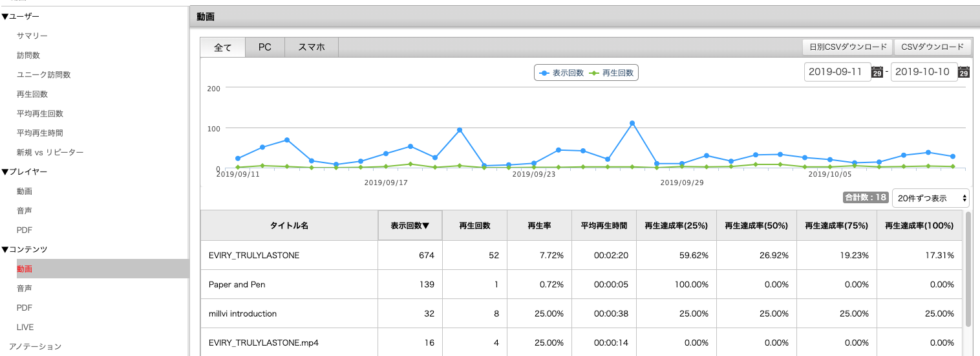Switch to the 全て tab
The image size is (980, 356).
pyautogui.click(x=222, y=47)
